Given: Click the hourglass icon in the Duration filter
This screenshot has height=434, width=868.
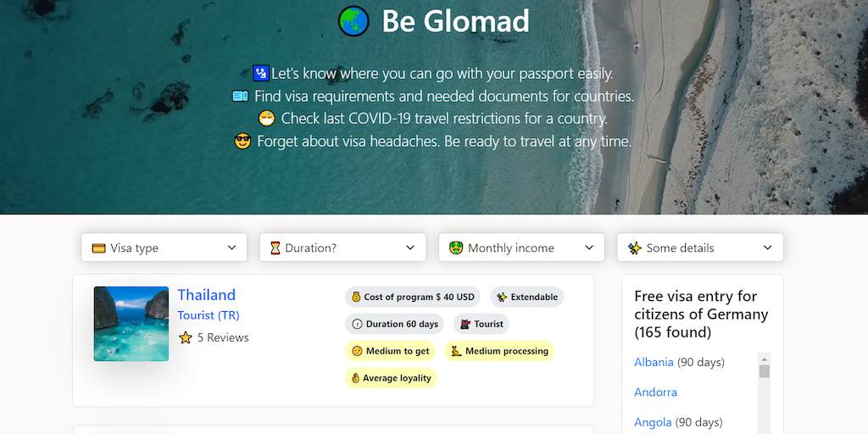Looking at the screenshot, I should tap(275, 248).
